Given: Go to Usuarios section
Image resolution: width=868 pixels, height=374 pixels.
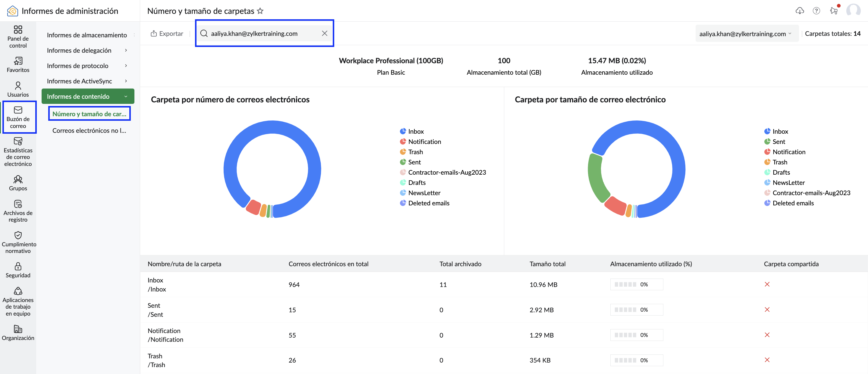Looking at the screenshot, I should 18,89.
